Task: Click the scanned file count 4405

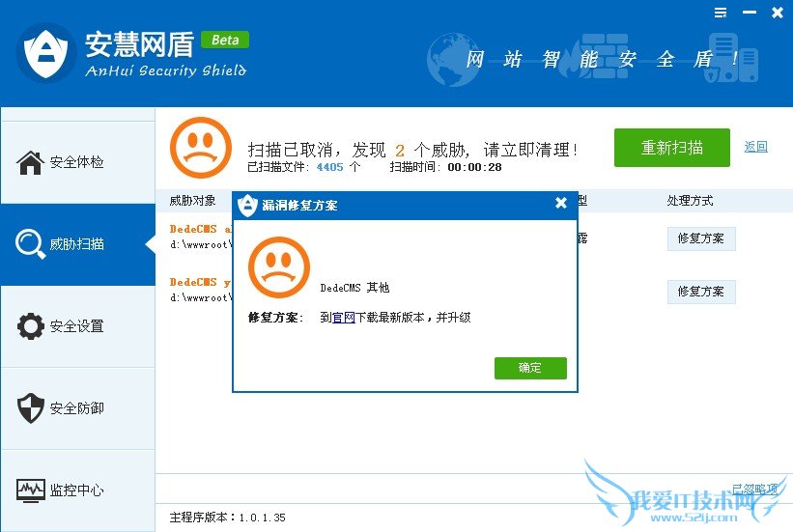Action: pos(329,167)
